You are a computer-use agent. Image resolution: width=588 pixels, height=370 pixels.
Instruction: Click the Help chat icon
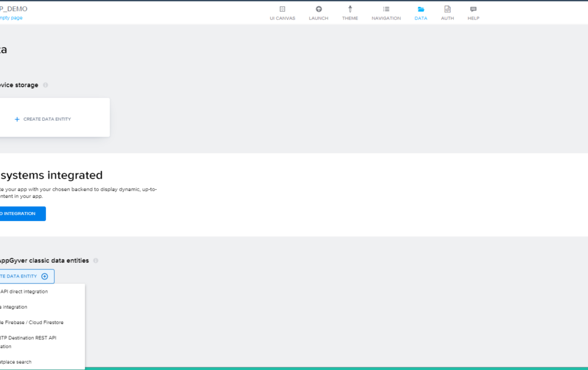(x=473, y=9)
